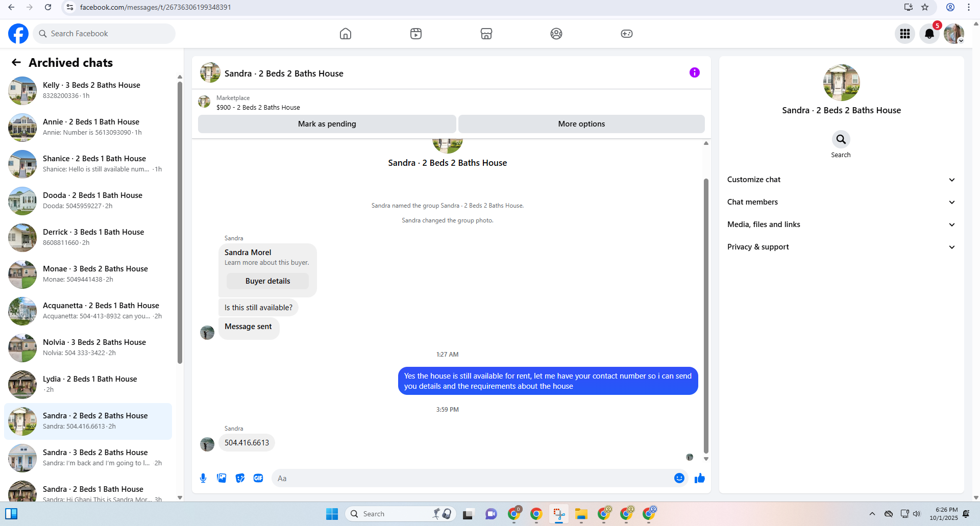Click the Windows taskbar Search box

[x=400, y=514]
